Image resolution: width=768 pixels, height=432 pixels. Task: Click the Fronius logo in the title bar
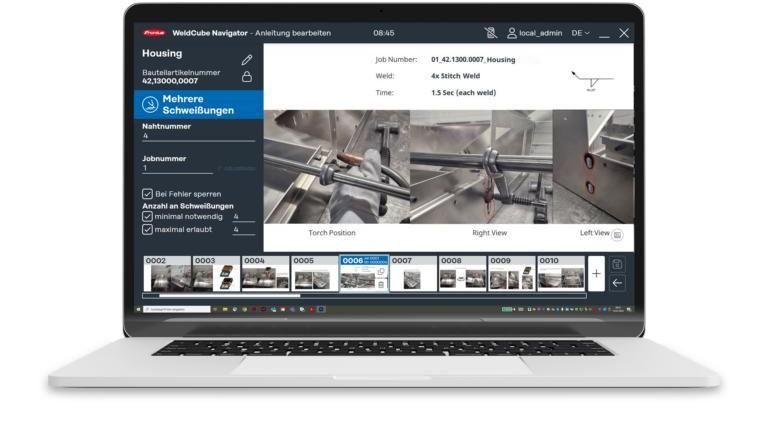pos(154,33)
